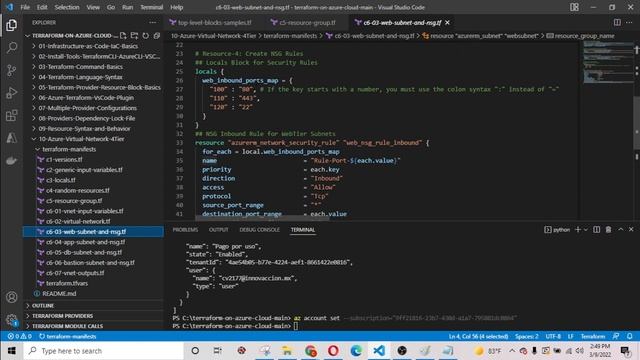Open the Docker view icon
The height and width of the screenshot is (360, 640).
click(x=11, y=160)
